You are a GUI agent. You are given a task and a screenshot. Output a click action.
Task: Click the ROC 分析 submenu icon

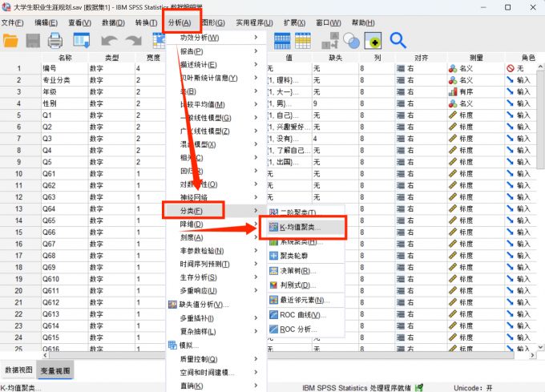point(273,329)
